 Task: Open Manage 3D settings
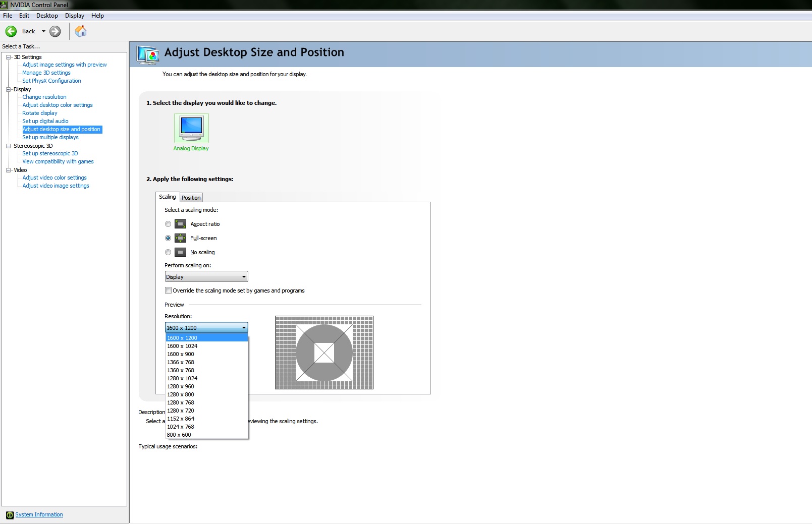pyautogui.click(x=46, y=73)
